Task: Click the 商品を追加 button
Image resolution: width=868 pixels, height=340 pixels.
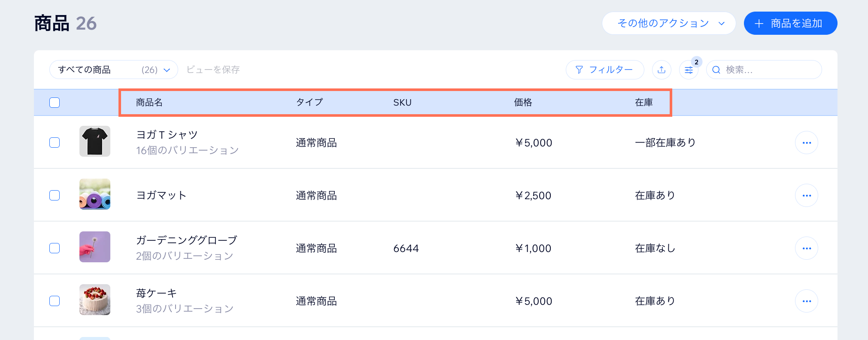Action: (x=790, y=23)
